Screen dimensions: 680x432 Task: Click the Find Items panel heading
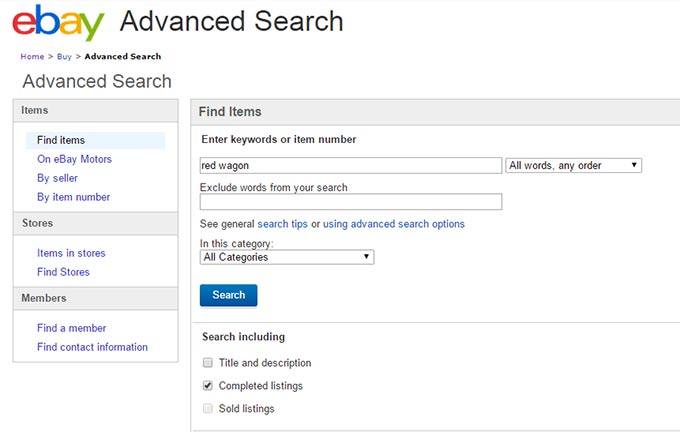click(230, 112)
